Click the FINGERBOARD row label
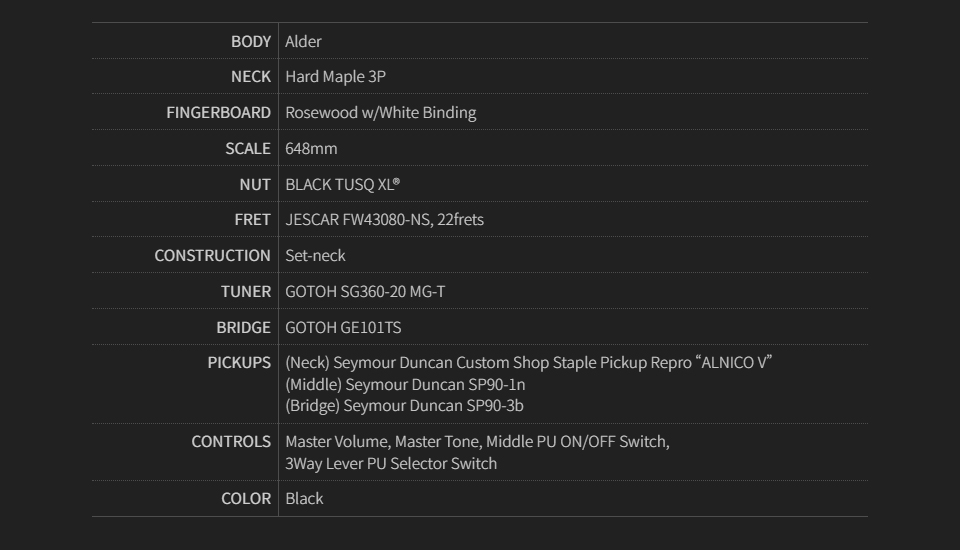This screenshot has width=960, height=550. [x=218, y=113]
